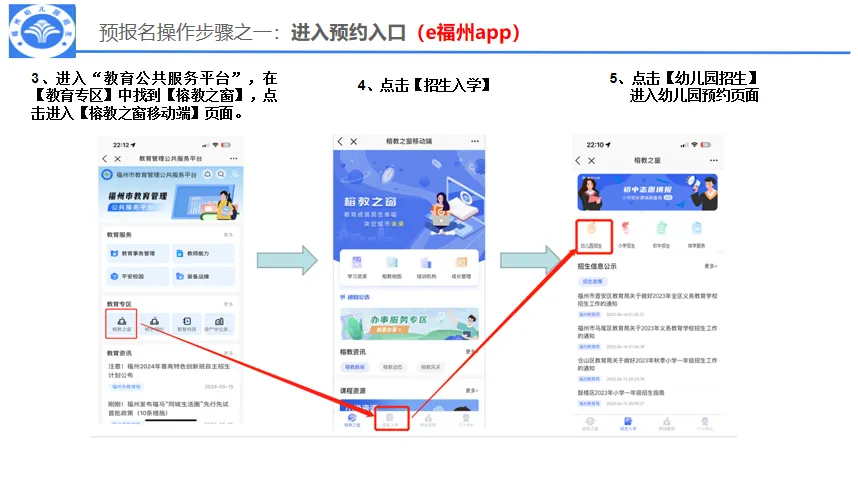The width and height of the screenshot is (858, 483).
Task: Tap 个人中心 bottom tab in 榕教之窗 screen
Action: tap(705, 424)
